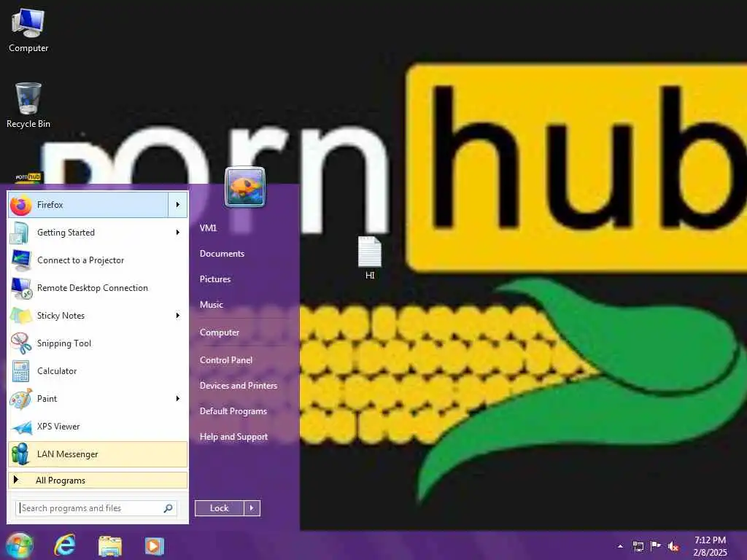Click the LAN Messenger icon

[21, 454]
